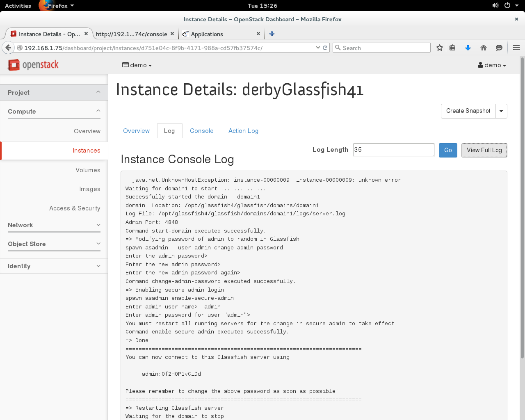Click the OpenStack logo
This screenshot has width=525, height=420.
tap(33, 65)
